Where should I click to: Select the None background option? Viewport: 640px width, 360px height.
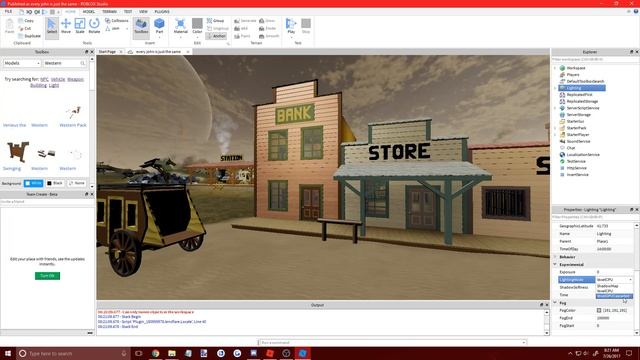coord(77,183)
